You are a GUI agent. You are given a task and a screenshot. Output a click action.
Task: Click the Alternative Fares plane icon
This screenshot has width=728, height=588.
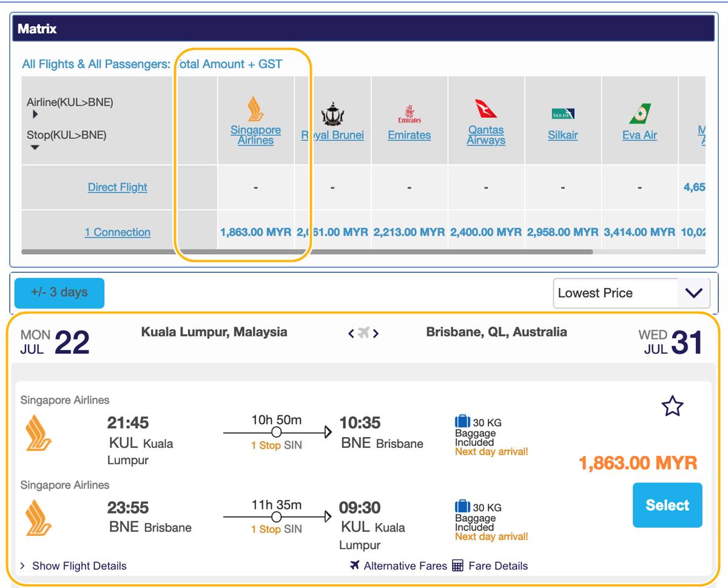click(355, 565)
